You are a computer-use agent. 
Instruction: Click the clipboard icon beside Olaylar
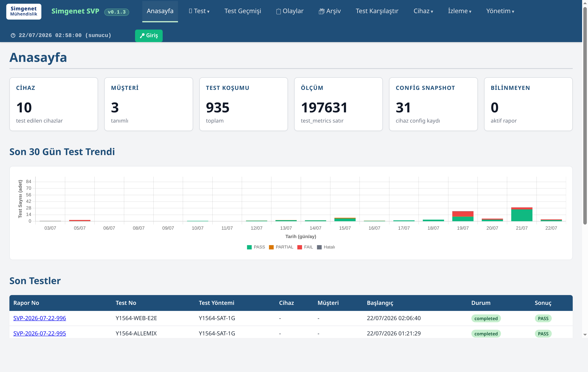click(278, 12)
